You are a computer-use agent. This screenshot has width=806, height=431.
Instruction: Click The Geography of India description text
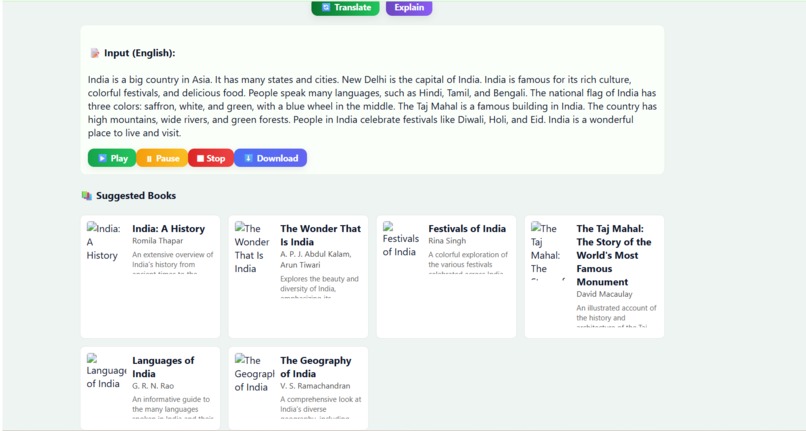pos(321,406)
